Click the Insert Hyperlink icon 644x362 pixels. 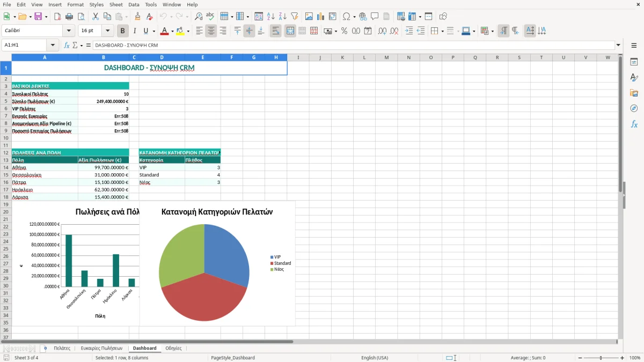[x=363, y=17]
